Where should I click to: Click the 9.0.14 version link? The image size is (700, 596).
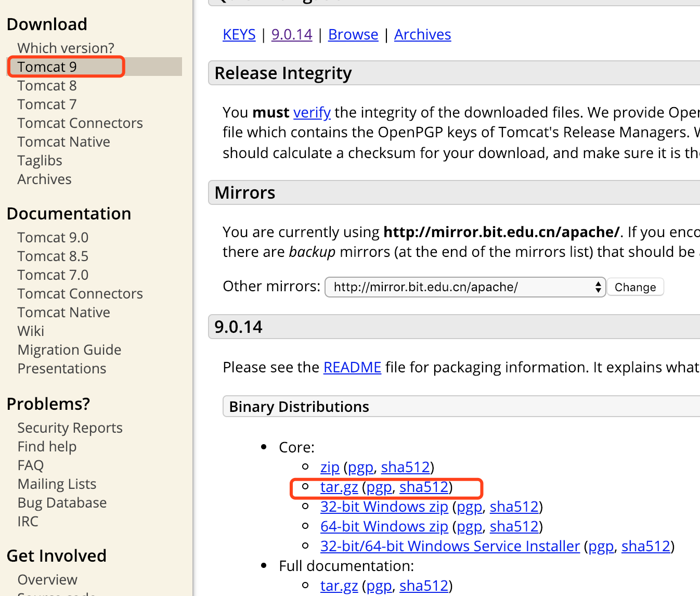point(292,34)
